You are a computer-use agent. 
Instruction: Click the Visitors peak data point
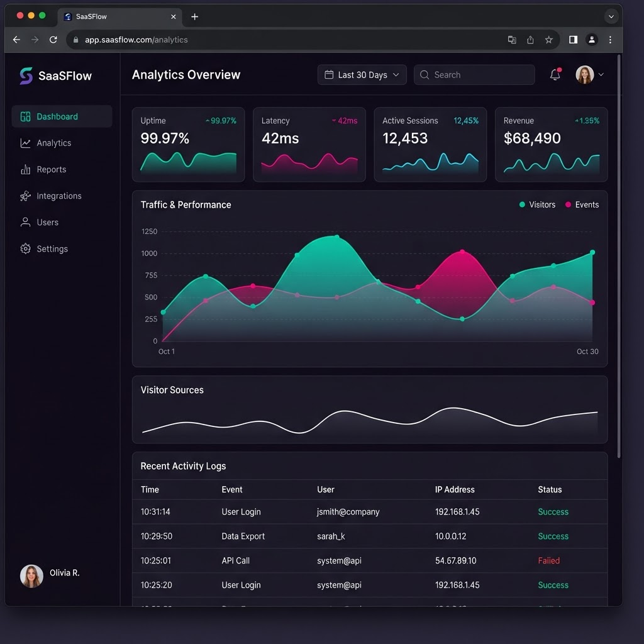pyautogui.click(x=337, y=236)
